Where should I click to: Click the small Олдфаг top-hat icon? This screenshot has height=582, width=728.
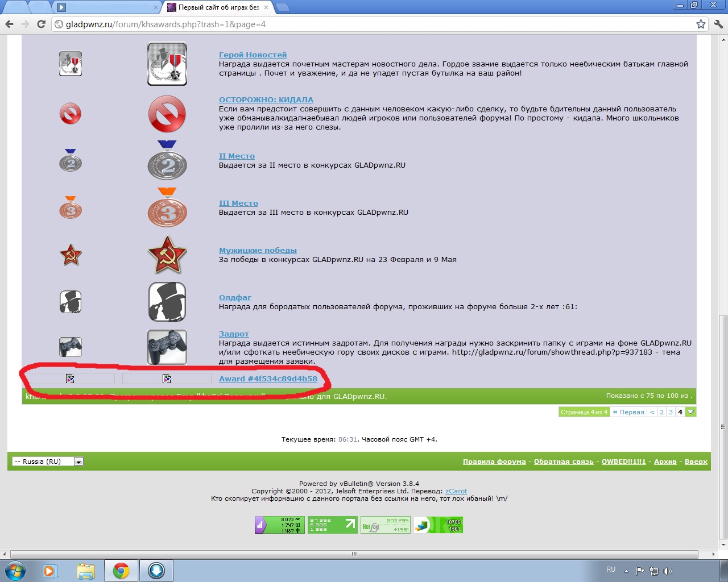tap(71, 302)
